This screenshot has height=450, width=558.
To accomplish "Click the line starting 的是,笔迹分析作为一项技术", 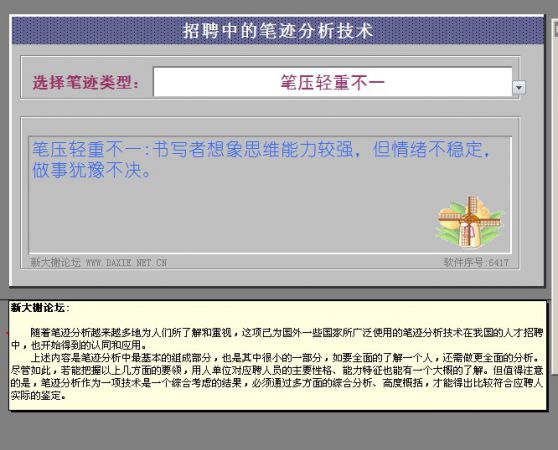I will pos(277,383).
